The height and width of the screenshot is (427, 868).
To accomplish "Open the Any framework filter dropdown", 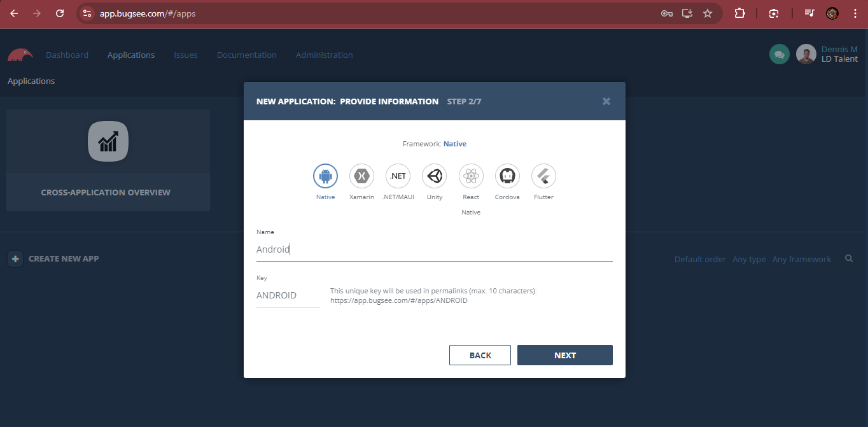I will (801, 259).
